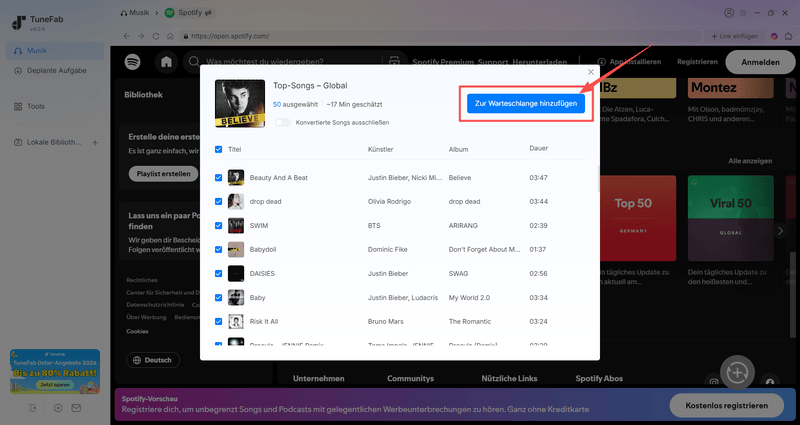
Task: Click floating round add-to-converter button
Action: point(737,373)
